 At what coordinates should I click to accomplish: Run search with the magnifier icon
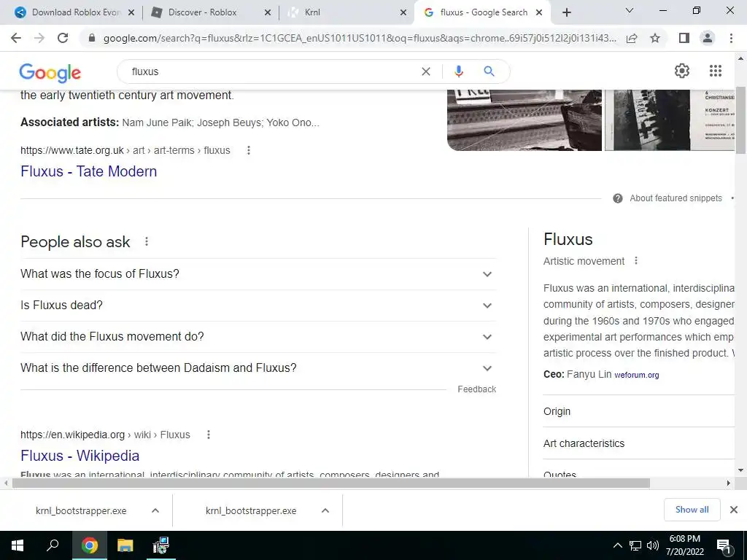point(489,71)
